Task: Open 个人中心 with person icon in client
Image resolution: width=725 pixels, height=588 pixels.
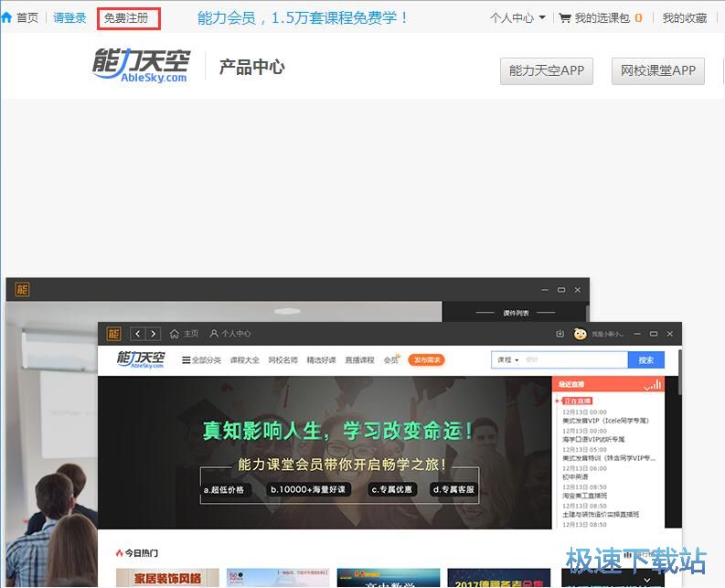Action: coord(230,334)
